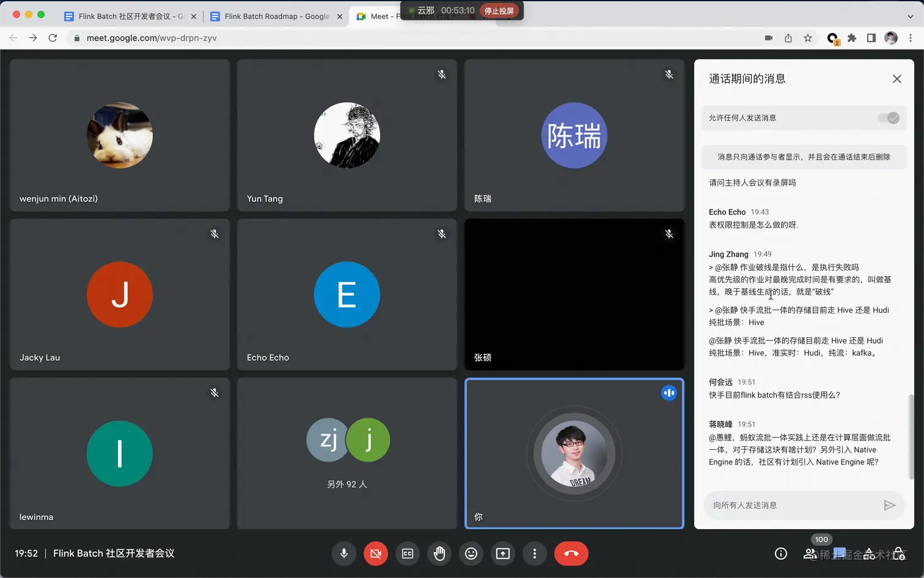The width and height of the screenshot is (924, 578).
Task: Expand tab search chevron in tab strip
Action: click(x=910, y=16)
